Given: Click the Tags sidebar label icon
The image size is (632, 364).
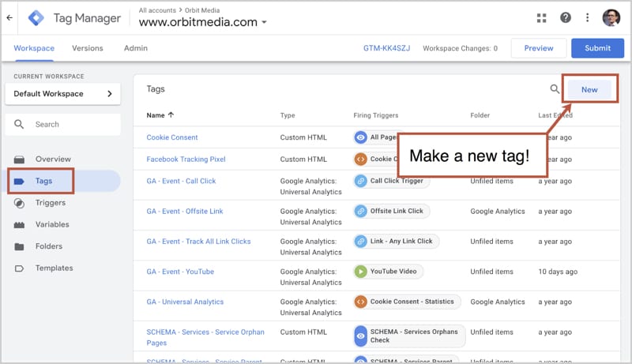Looking at the screenshot, I should (x=19, y=181).
